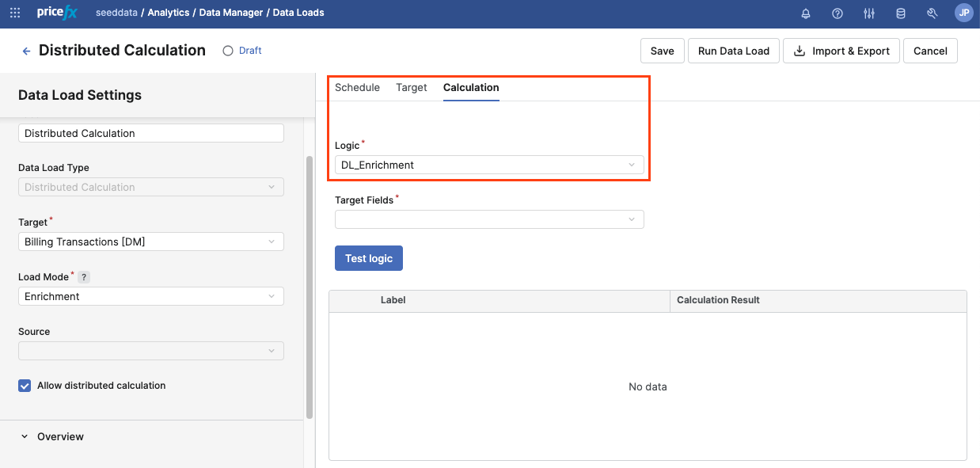
Task: Open the JP user avatar menu
Action: click(963, 13)
